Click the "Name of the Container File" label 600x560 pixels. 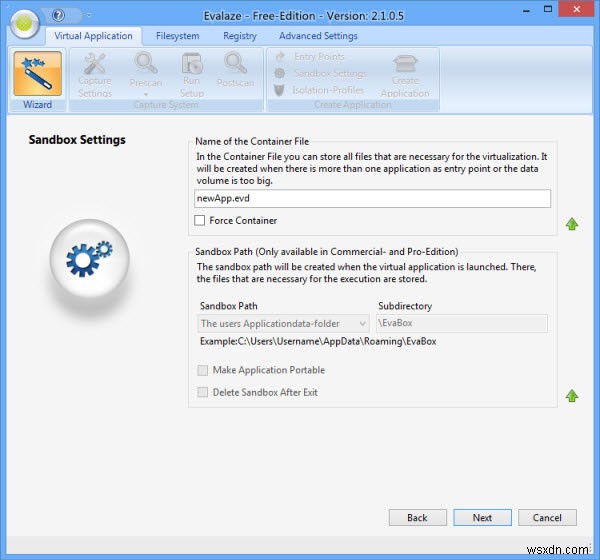252,141
